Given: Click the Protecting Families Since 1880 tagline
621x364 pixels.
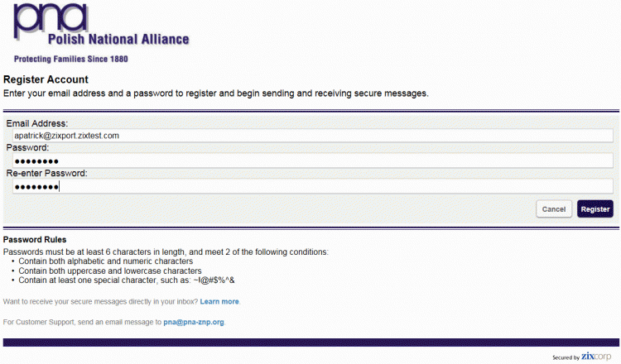Looking at the screenshot, I should (x=71, y=59).
